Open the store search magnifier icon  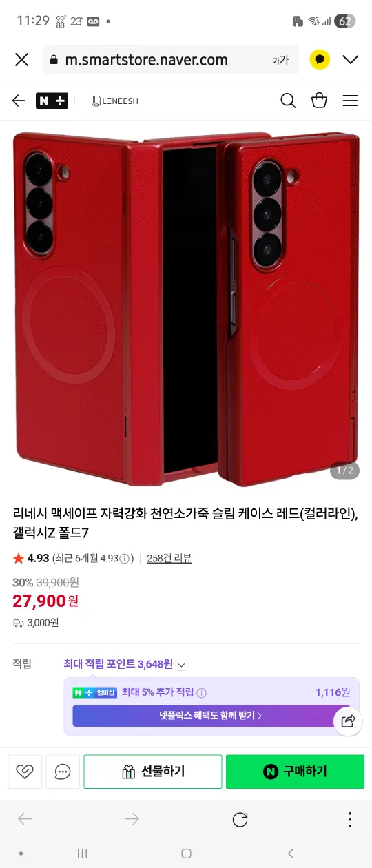pyautogui.click(x=288, y=101)
